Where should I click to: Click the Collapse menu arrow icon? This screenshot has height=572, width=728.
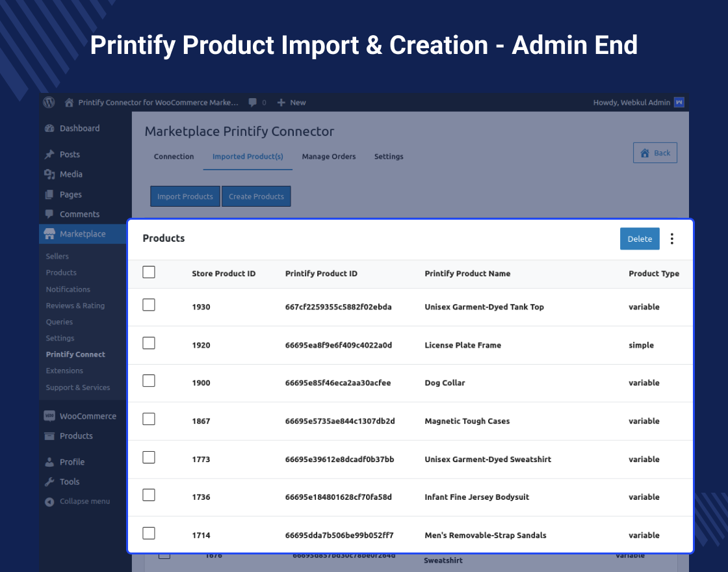point(49,501)
